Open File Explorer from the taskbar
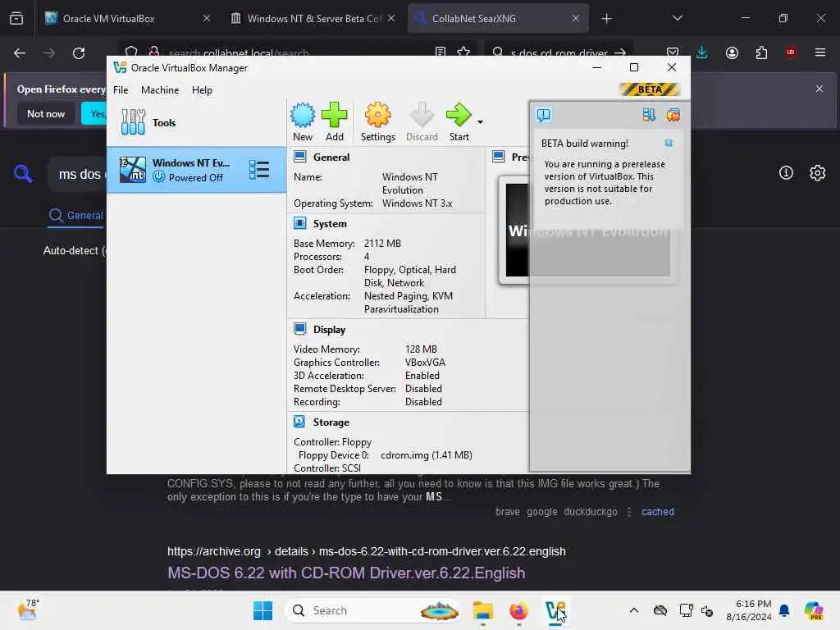The width and height of the screenshot is (840, 630). coord(482,610)
